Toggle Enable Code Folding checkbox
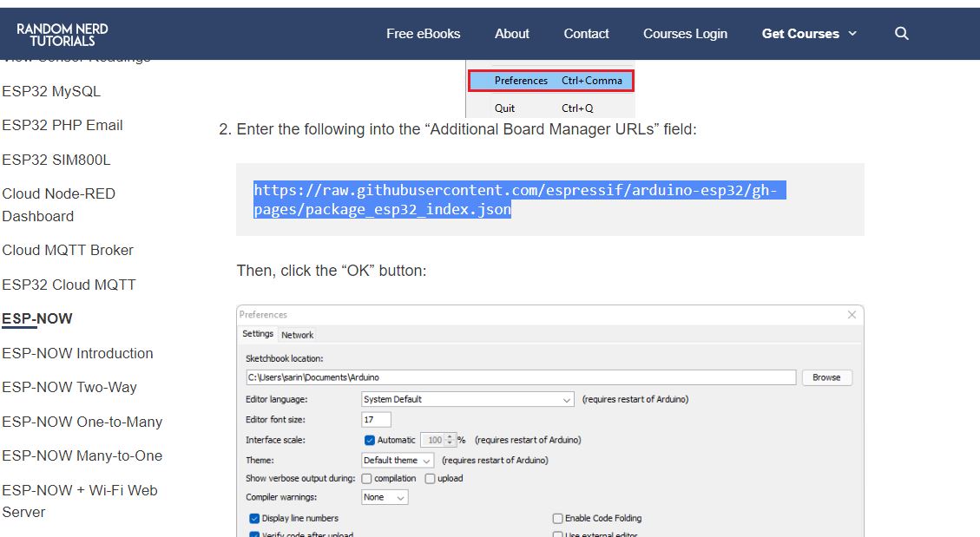 (557, 518)
